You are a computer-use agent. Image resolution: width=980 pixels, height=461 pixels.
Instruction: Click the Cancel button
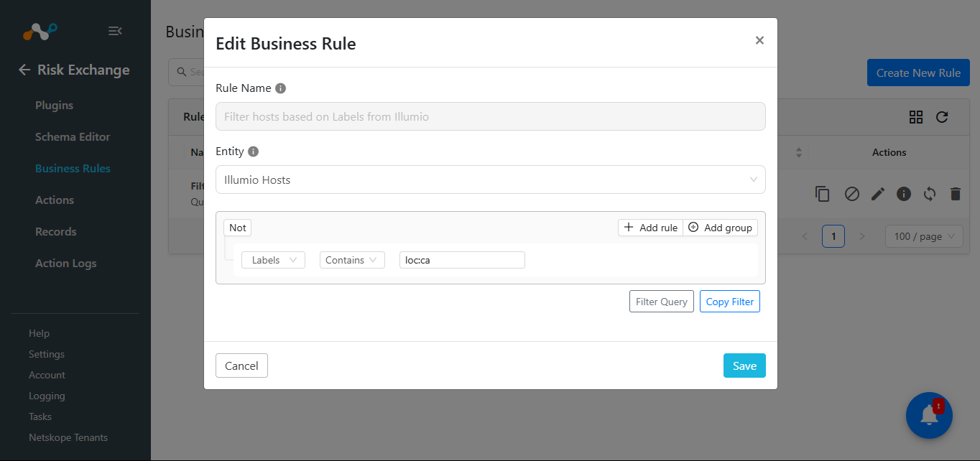click(241, 365)
